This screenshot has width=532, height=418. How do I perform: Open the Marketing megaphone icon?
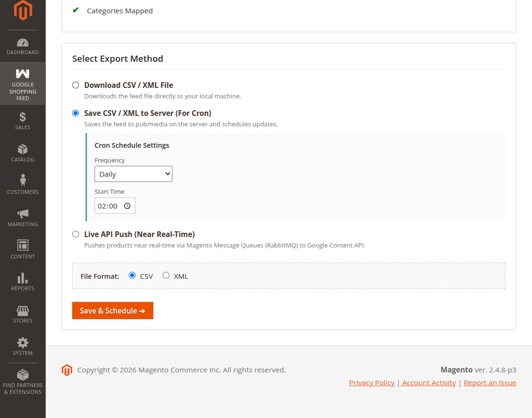(x=23, y=214)
